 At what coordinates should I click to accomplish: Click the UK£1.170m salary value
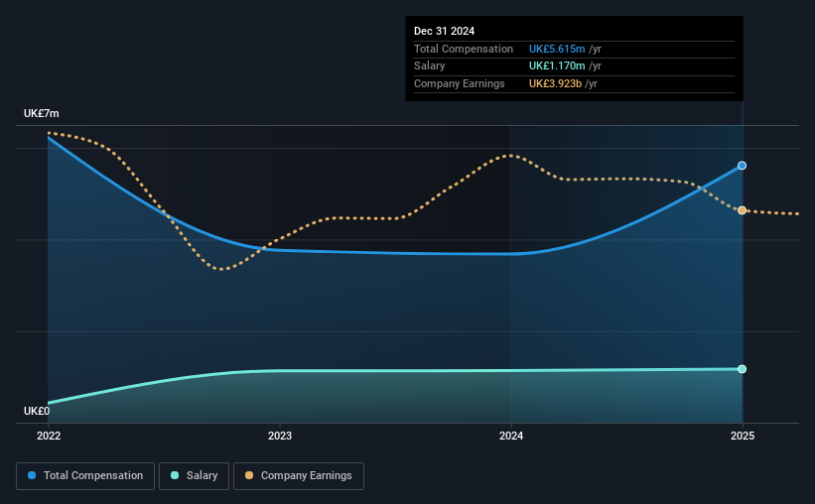(x=557, y=66)
